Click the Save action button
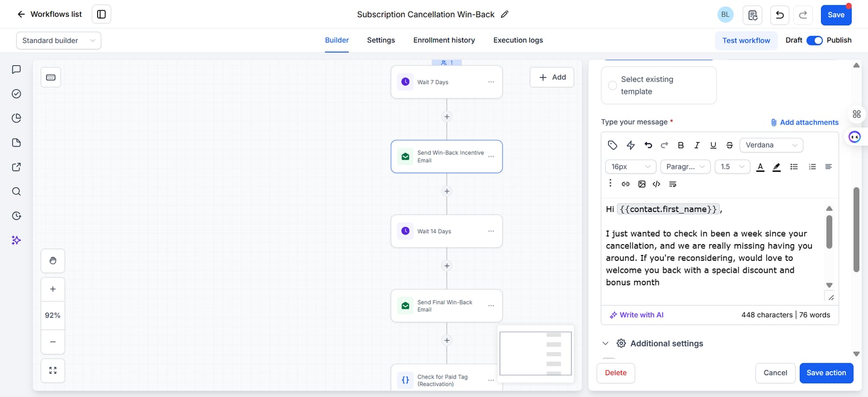Viewport: 868px width, 397px height. (x=826, y=373)
